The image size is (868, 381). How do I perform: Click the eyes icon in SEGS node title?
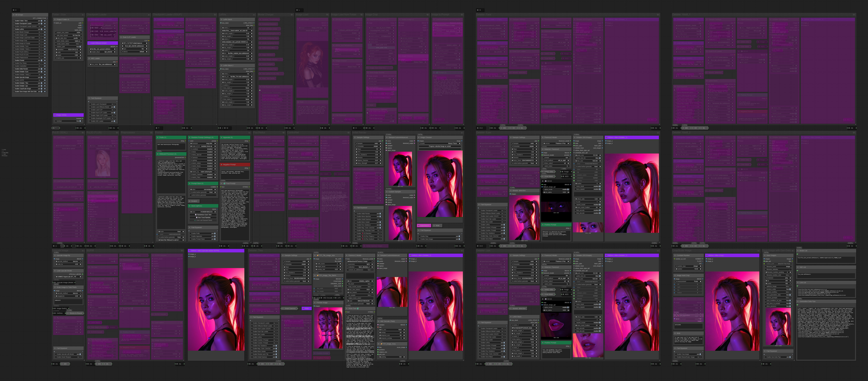tap(546, 181)
